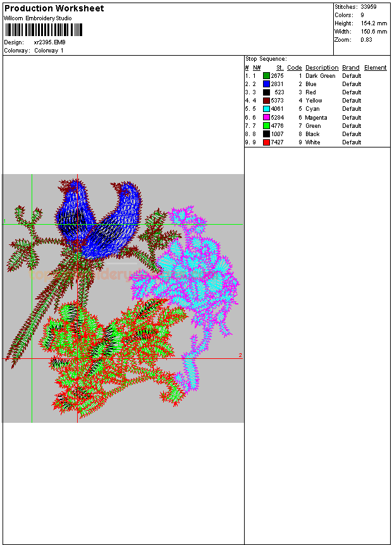Click the Stop Sequence heading

pos(266,59)
